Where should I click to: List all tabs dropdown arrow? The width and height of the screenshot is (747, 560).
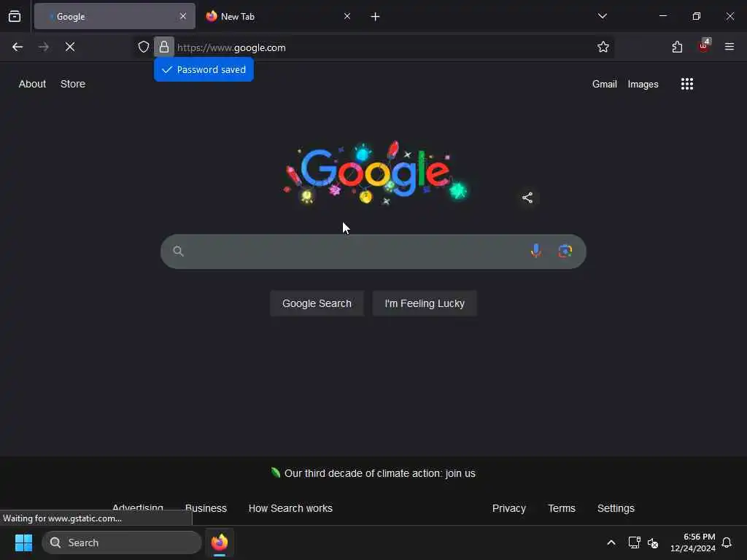[603, 16]
